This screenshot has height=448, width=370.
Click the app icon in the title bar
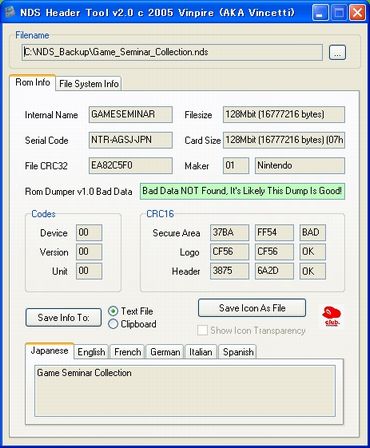coord(10,13)
